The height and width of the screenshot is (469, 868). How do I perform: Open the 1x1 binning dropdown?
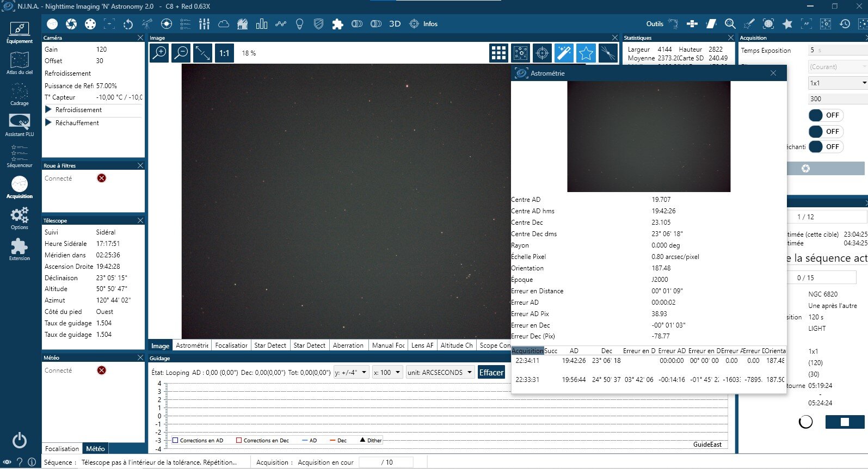tap(838, 83)
